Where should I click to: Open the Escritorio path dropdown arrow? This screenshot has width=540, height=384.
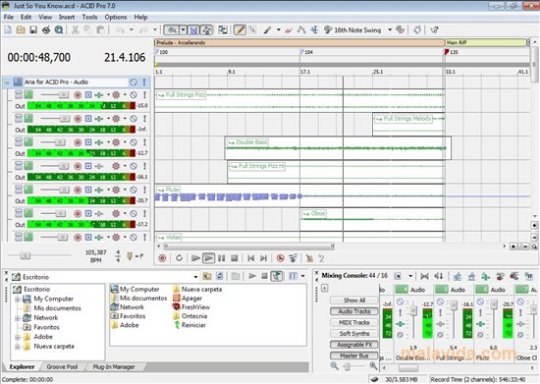[195, 277]
